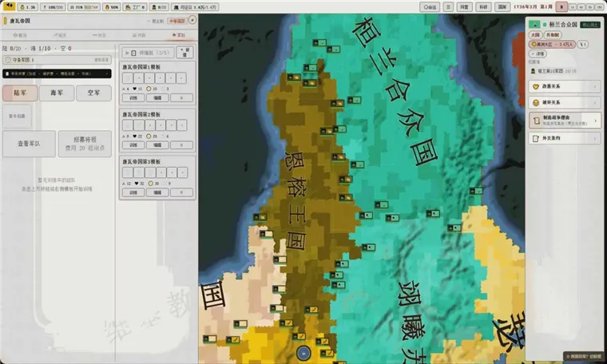607x364 pixels.
Task: Click the document icon on 外交条约
Action: coord(536,138)
